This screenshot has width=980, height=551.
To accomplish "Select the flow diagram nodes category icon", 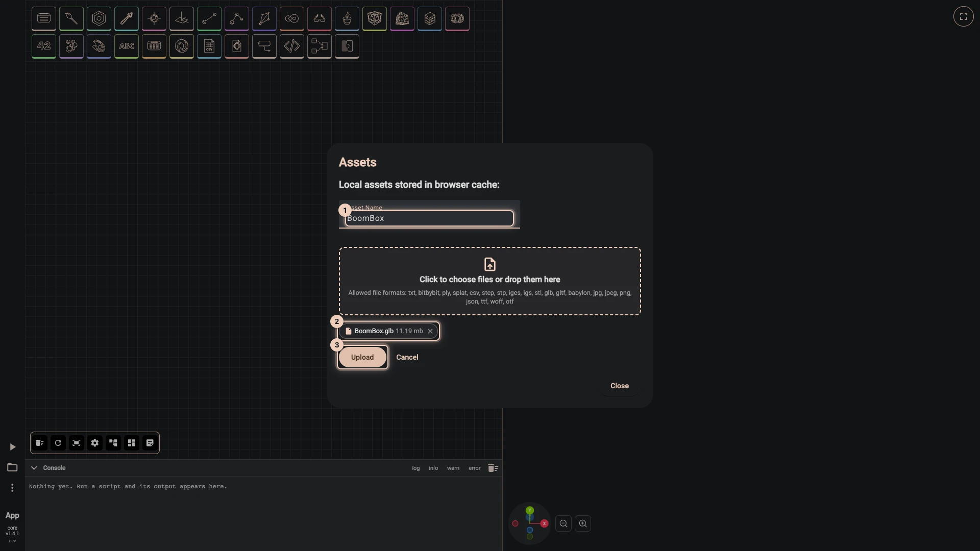I will pyautogui.click(x=320, y=46).
